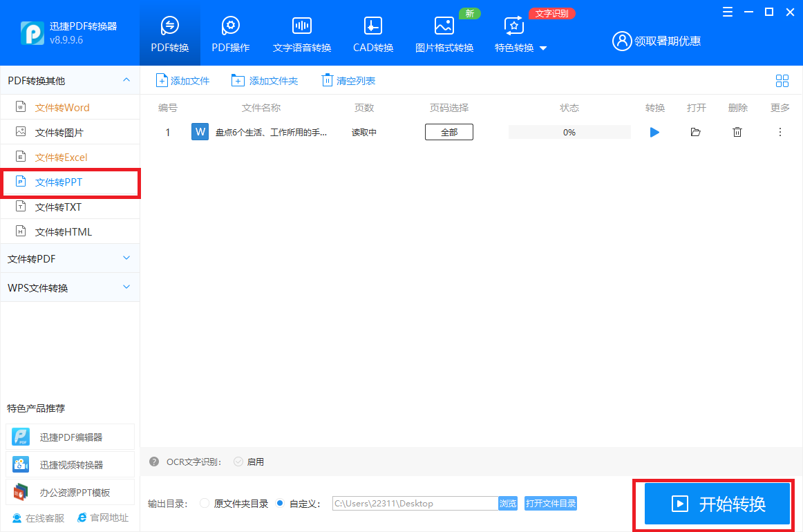
Task: Delete the file with trash icon
Action: click(737, 132)
